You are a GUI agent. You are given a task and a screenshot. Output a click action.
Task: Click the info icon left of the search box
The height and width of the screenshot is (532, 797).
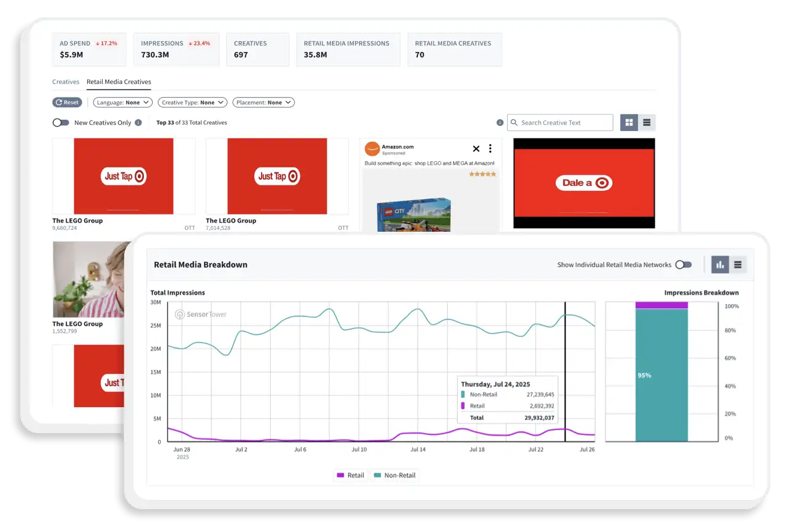pos(500,122)
